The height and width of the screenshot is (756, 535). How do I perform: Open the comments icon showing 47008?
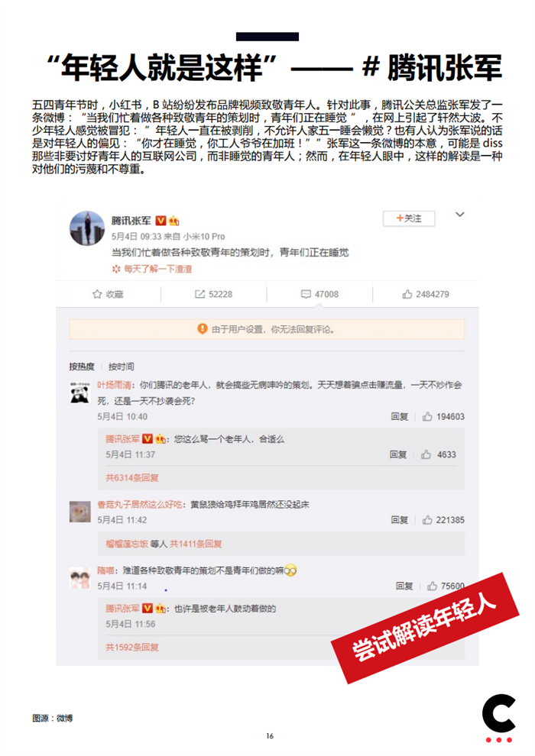click(306, 294)
